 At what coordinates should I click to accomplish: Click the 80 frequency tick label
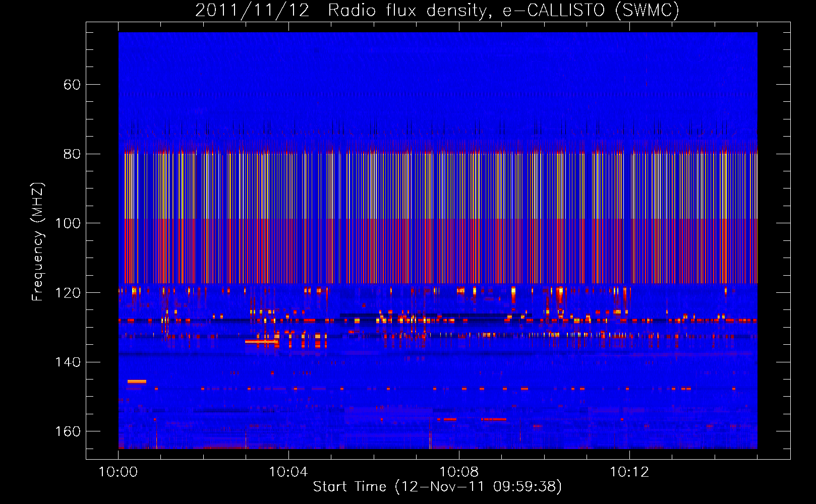[72, 154]
